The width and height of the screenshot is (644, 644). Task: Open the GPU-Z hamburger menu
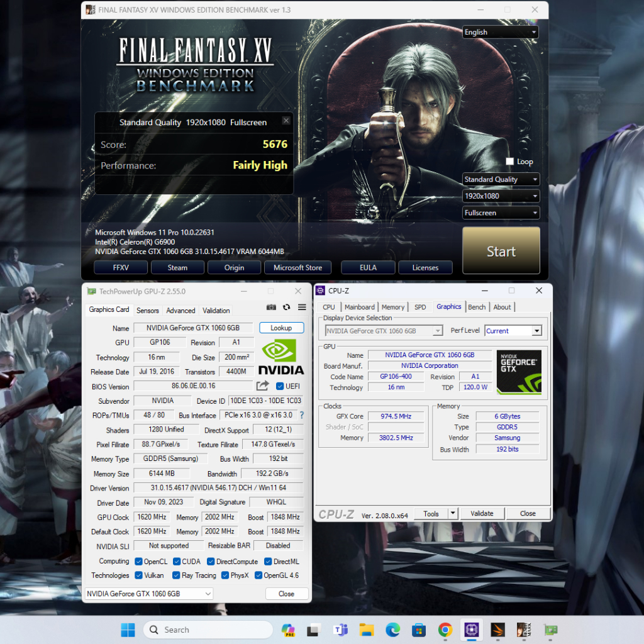pos(302,308)
